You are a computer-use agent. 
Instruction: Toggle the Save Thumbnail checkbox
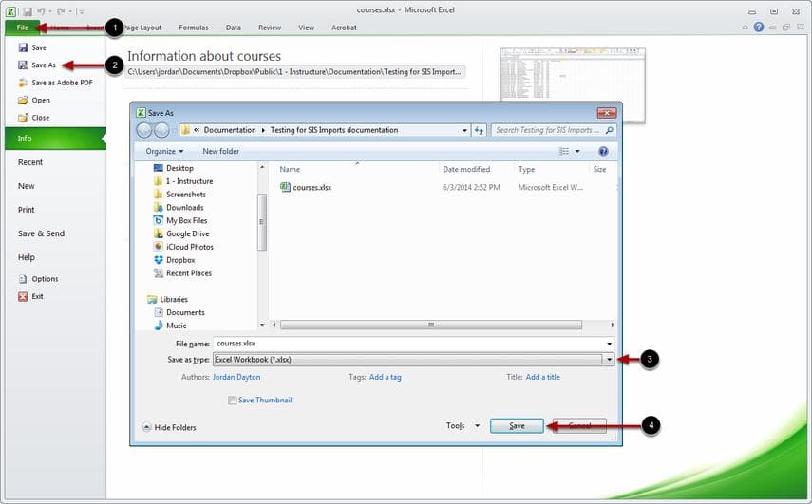[233, 400]
